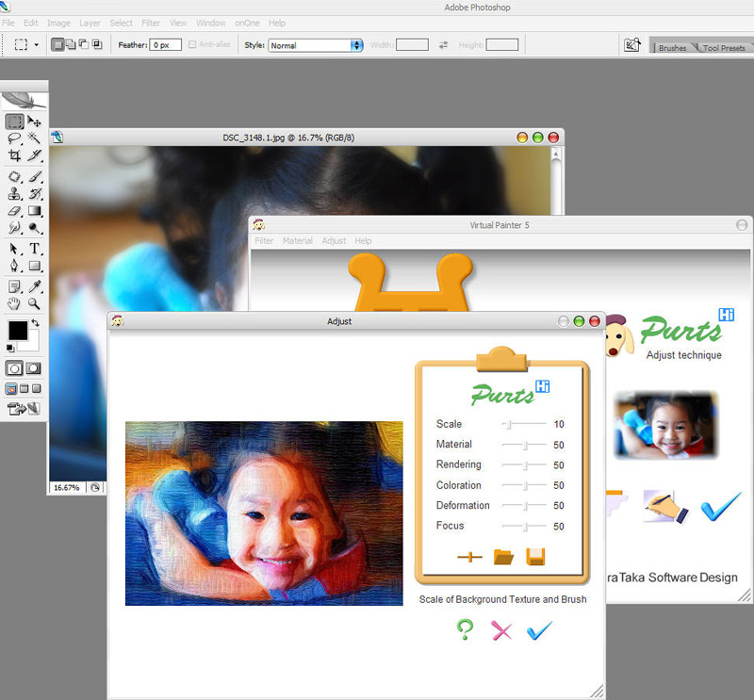Click reset sliders icon on Adjust clipboard
The width and height of the screenshot is (754, 700).
click(469, 557)
